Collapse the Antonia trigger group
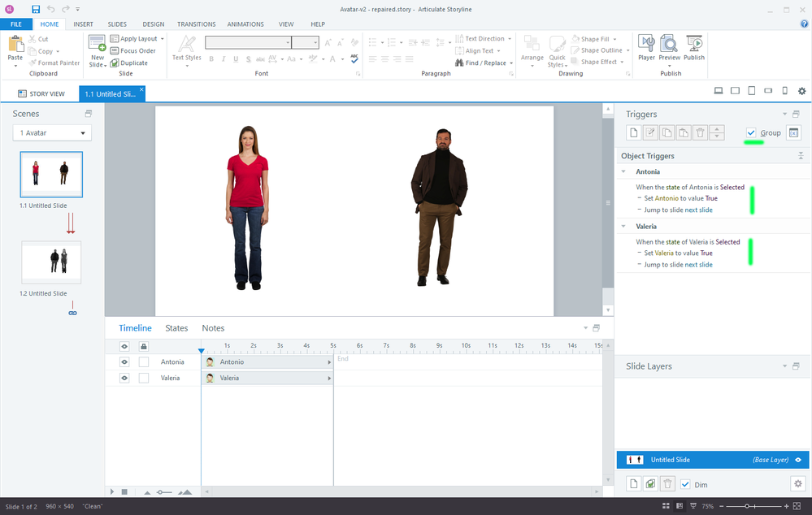Screen dimensions: 812x515 (623, 172)
